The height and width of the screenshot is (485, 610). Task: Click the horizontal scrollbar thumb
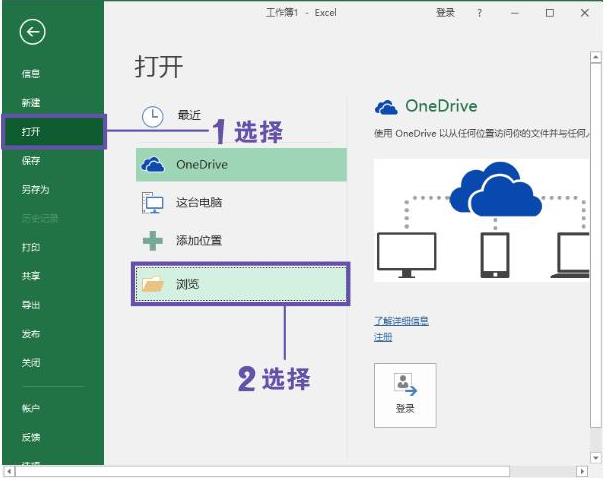(263, 471)
